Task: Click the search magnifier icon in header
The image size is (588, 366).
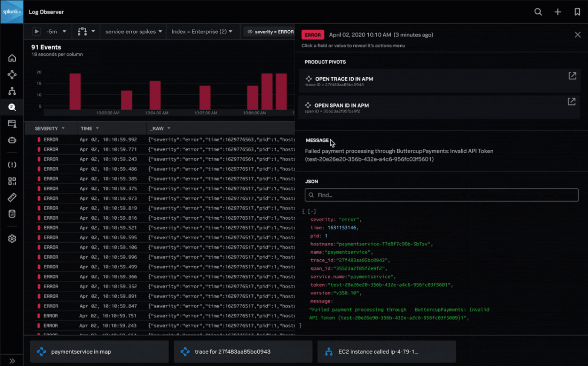Action: click(538, 12)
